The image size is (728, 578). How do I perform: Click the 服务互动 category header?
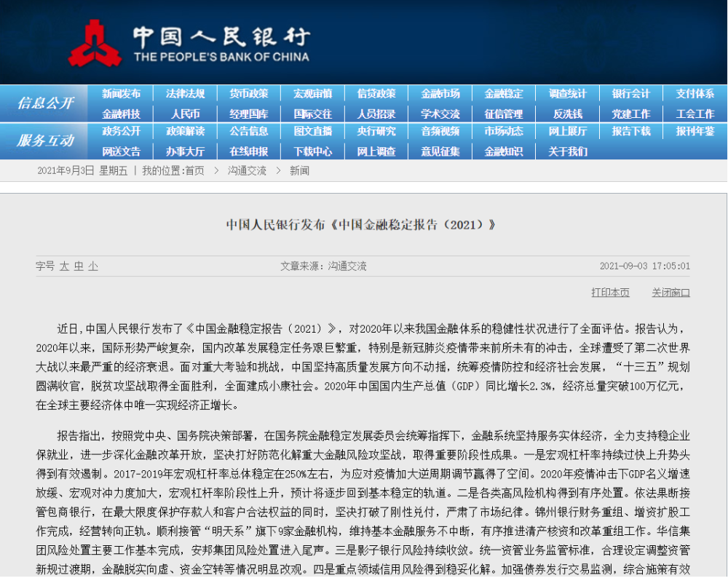point(44,140)
